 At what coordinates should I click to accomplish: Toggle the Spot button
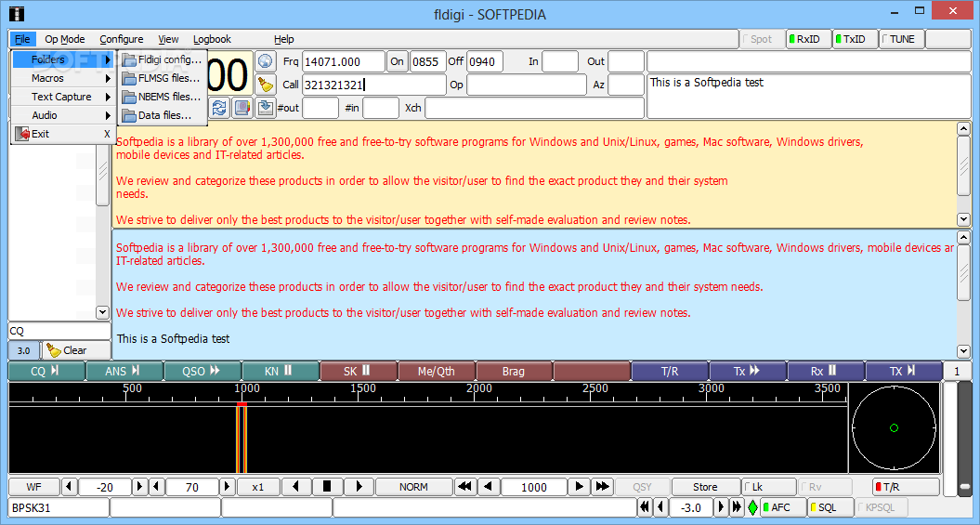tap(762, 39)
